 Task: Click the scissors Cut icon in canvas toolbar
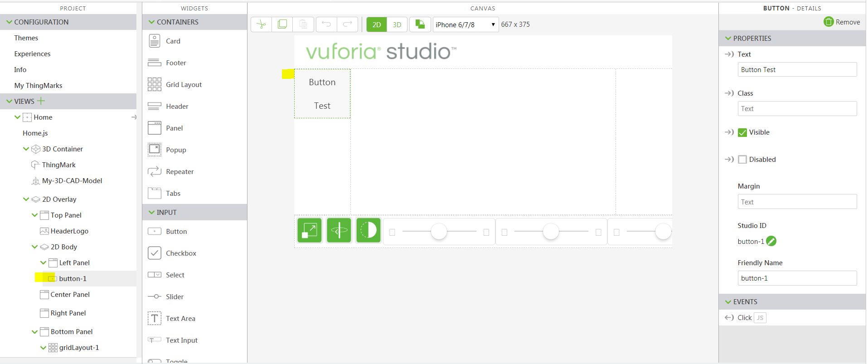tap(261, 24)
